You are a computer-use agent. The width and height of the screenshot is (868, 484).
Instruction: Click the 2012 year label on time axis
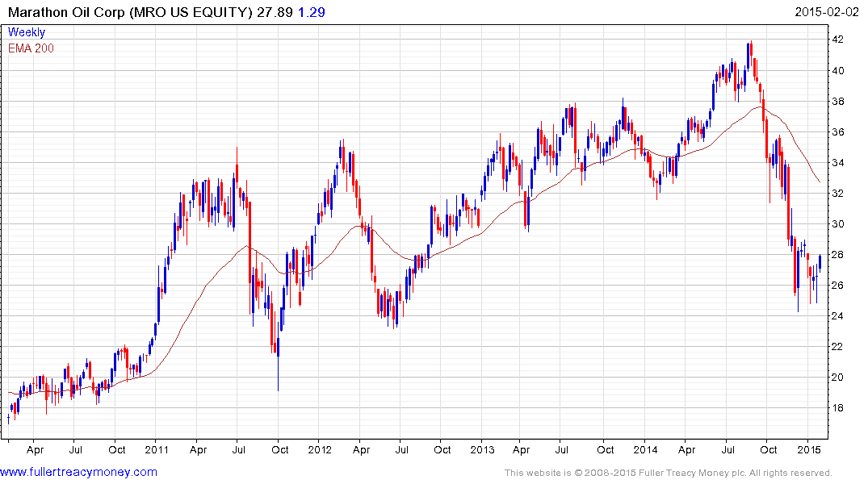tap(320, 449)
